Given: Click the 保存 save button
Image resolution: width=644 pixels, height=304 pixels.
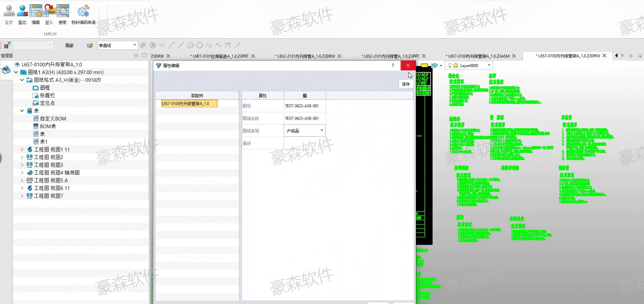Looking at the screenshot, I should 406,84.
